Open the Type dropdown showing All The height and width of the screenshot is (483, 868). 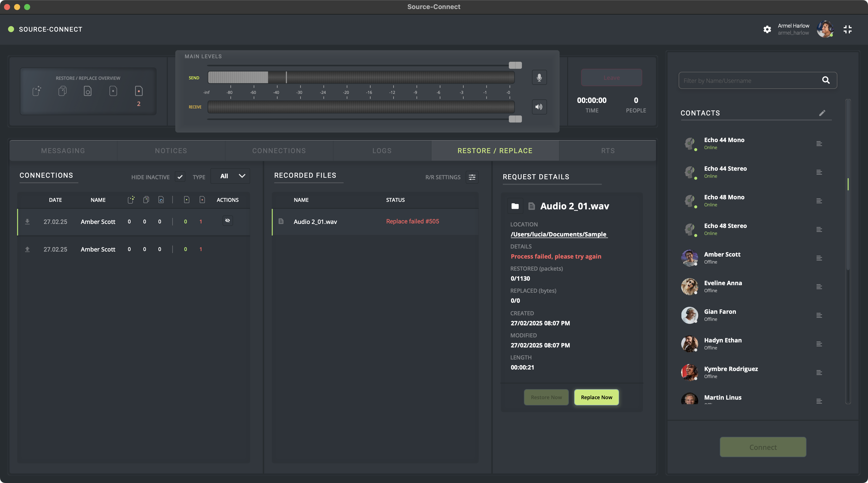tap(231, 176)
